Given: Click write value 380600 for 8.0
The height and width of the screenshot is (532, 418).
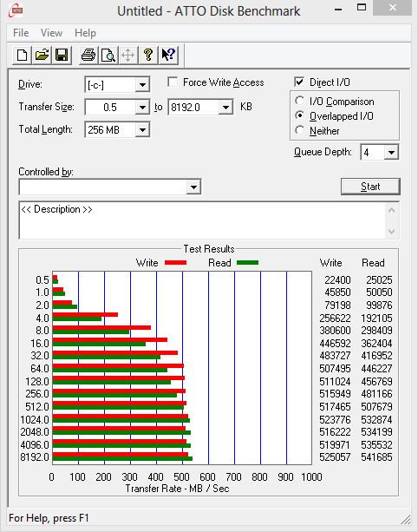Looking at the screenshot, I should [x=335, y=330].
